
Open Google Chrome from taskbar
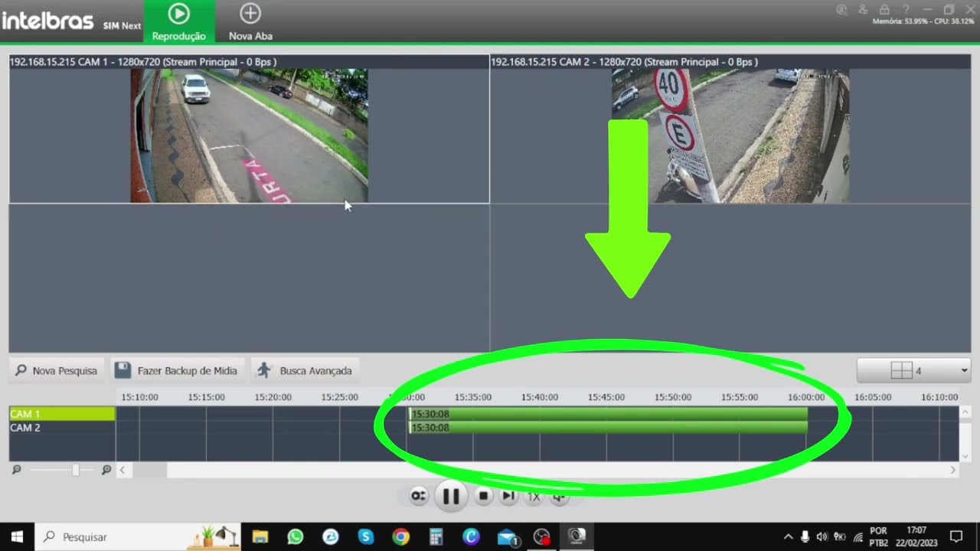(x=401, y=536)
